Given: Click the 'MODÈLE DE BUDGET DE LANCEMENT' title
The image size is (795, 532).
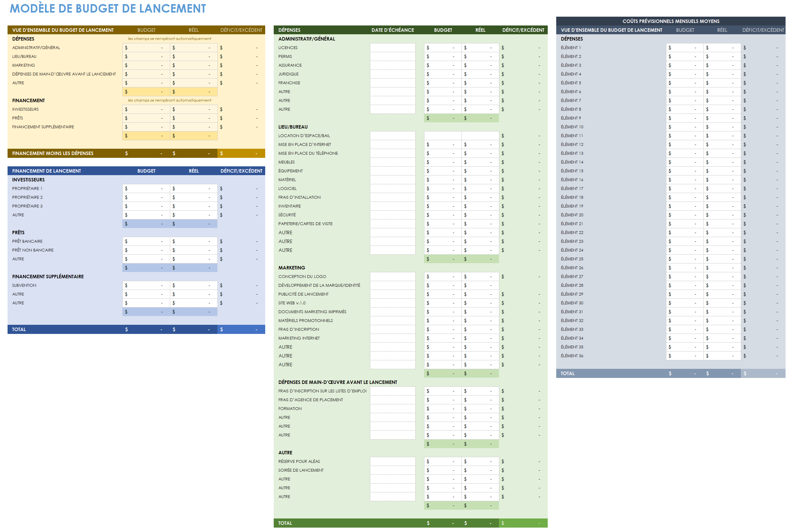Looking at the screenshot, I should pos(108,8).
